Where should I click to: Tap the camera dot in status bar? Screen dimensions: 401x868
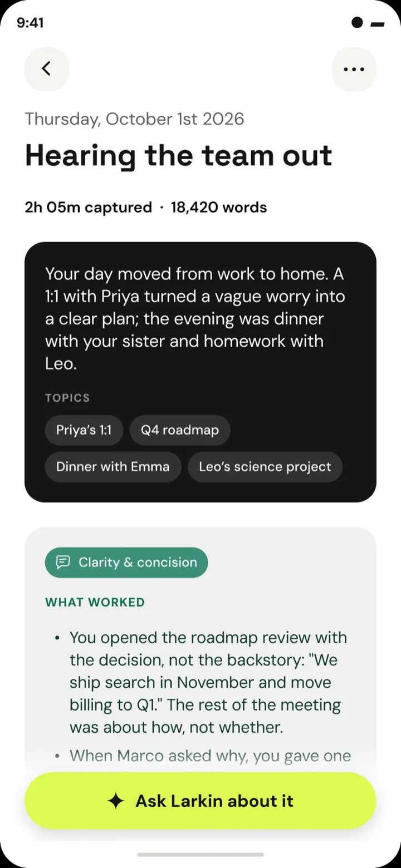tap(357, 22)
